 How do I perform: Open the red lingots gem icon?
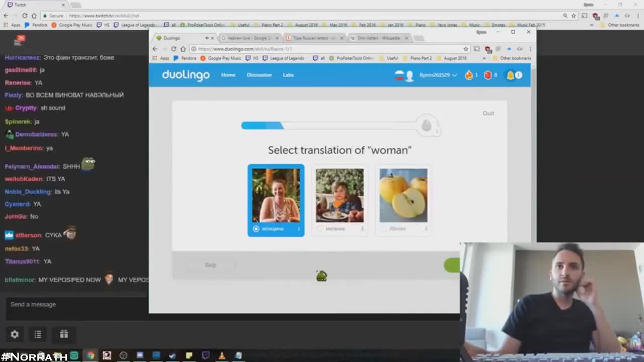[x=488, y=75]
